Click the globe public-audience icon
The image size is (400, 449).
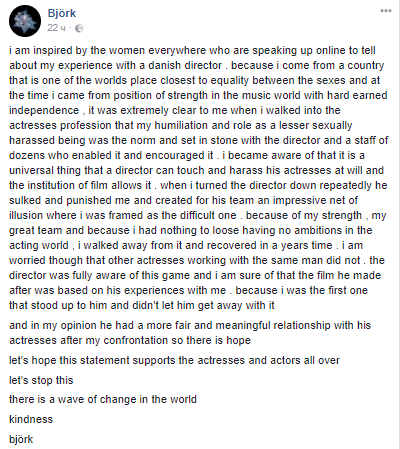click(x=79, y=28)
